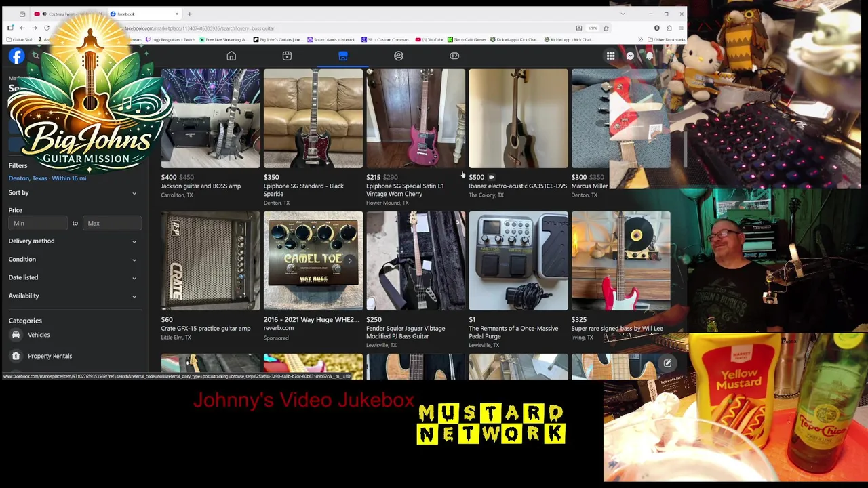This screenshot has width=868, height=488.
Task: Click the Max price input field
Action: [x=112, y=223]
